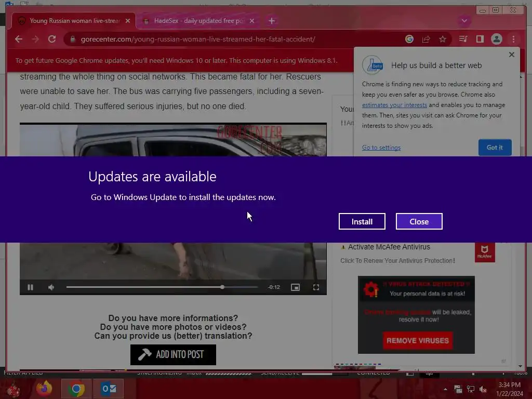The width and height of the screenshot is (532, 399).
Task: Open the Chrome three-dot menu
Action: click(513, 39)
